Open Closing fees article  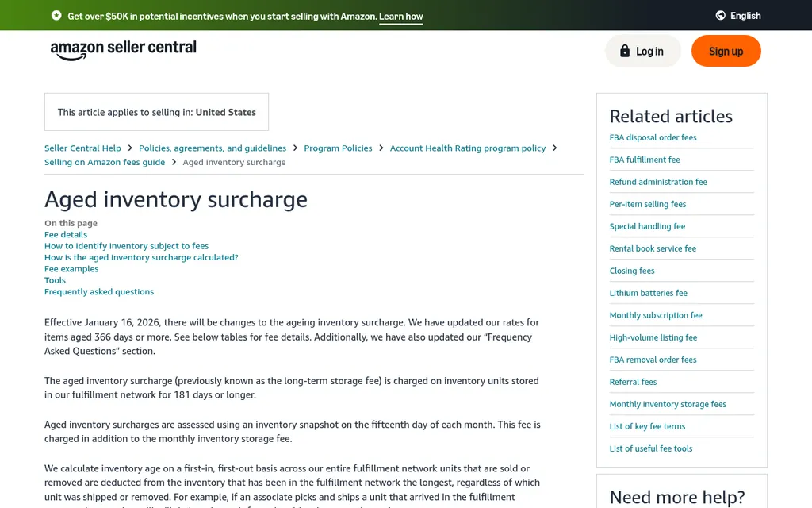632,271
